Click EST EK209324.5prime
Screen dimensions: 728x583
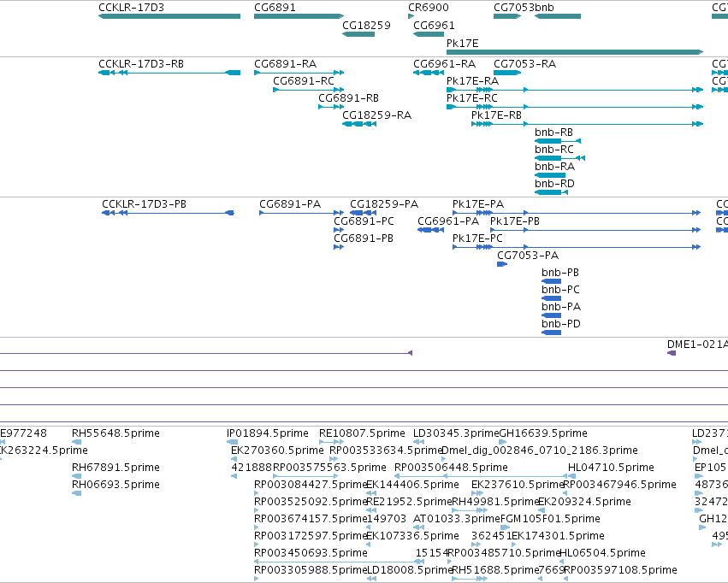(x=584, y=503)
